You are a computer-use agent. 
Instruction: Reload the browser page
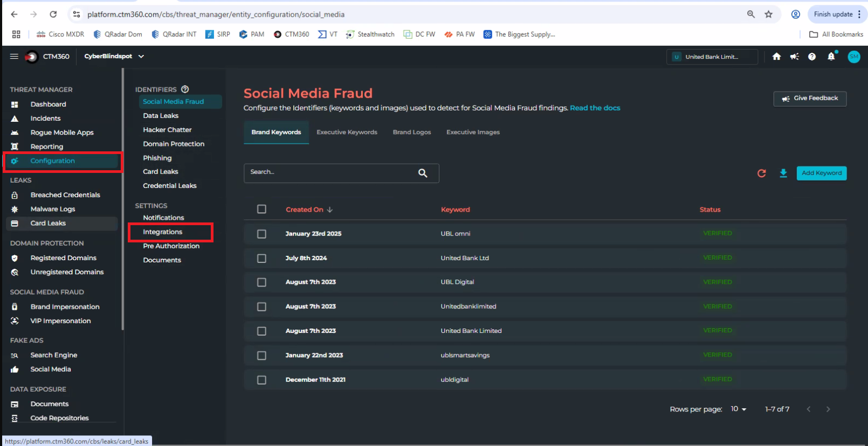click(53, 15)
